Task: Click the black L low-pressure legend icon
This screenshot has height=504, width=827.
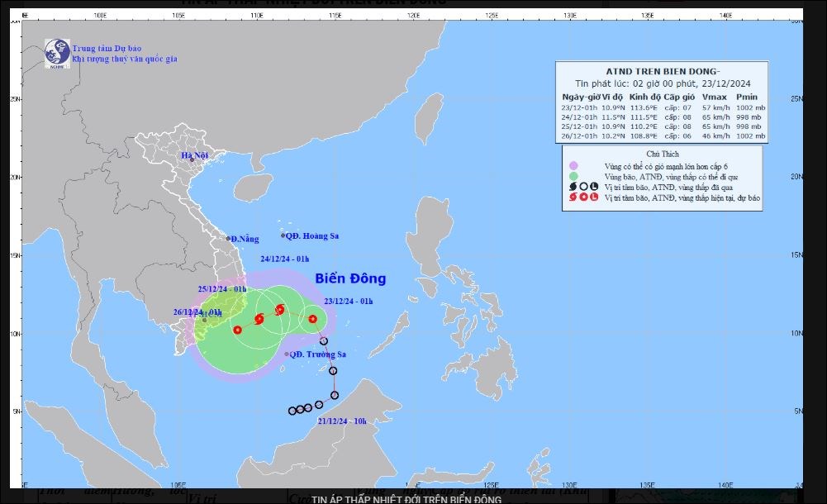Action: 594,188
